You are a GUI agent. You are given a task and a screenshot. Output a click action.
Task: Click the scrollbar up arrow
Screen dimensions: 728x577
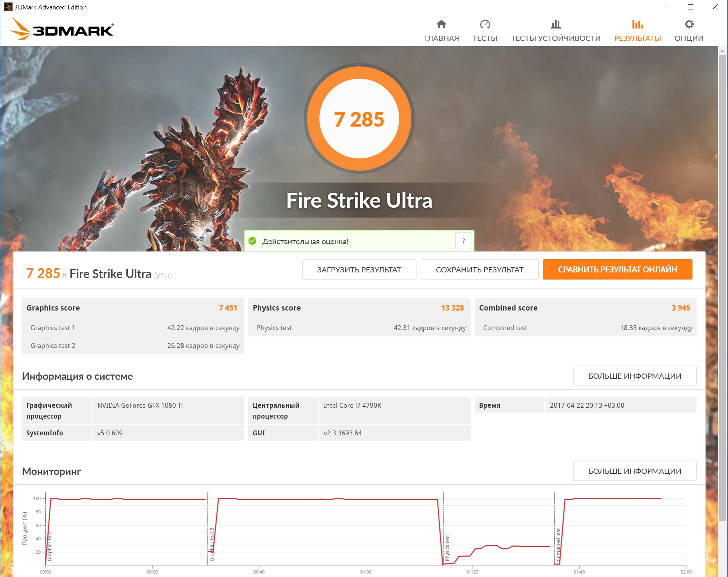[722, 51]
